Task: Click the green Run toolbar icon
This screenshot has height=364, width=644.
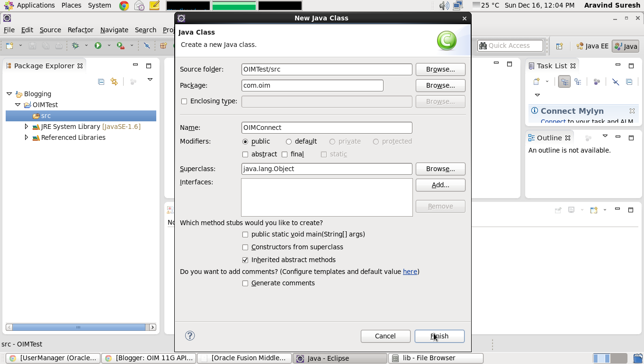Action: pyautogui.click(x=98, y=45)
